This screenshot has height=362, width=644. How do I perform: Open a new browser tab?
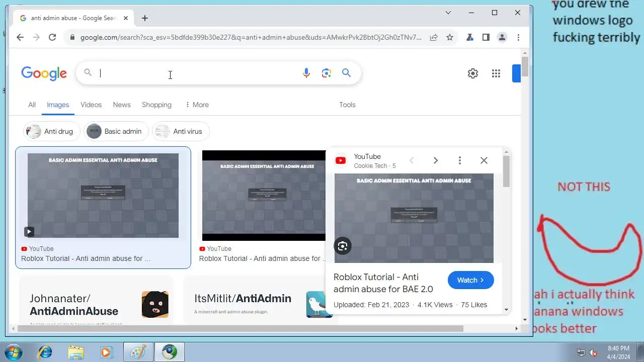tap(145, 18)
